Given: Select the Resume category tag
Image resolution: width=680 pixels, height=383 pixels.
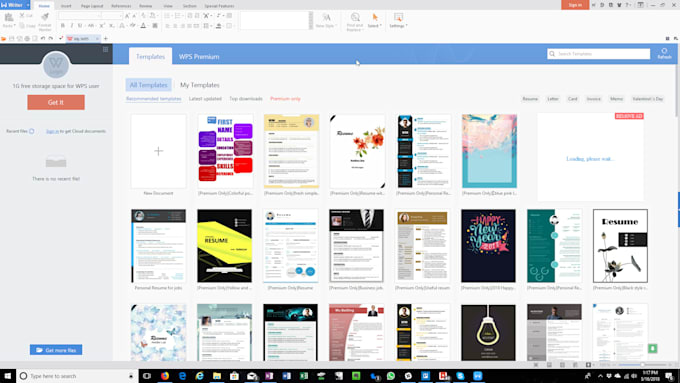Looking at the screenshot, I should pyautogui.click(x=530, y=99).
